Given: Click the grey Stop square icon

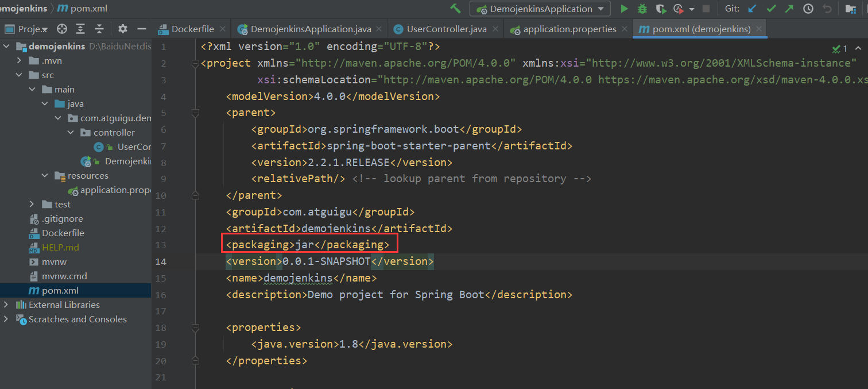Looking at the screenshot, I should click(706, 9).
